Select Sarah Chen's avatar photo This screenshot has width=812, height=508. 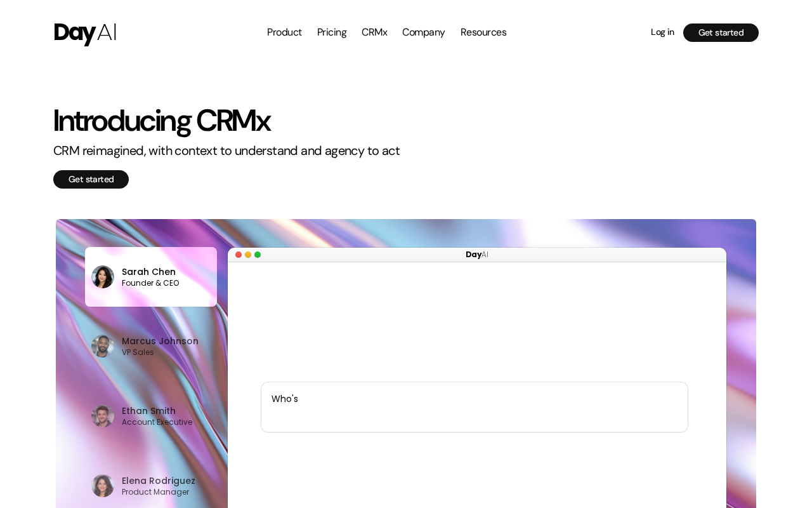point(103,277)
